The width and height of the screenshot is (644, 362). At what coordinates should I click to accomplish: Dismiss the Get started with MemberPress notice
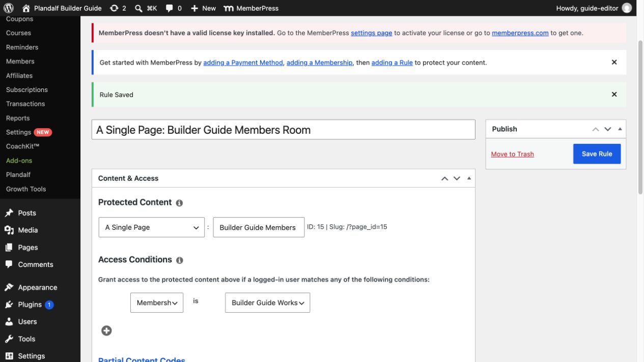[614, 62]
